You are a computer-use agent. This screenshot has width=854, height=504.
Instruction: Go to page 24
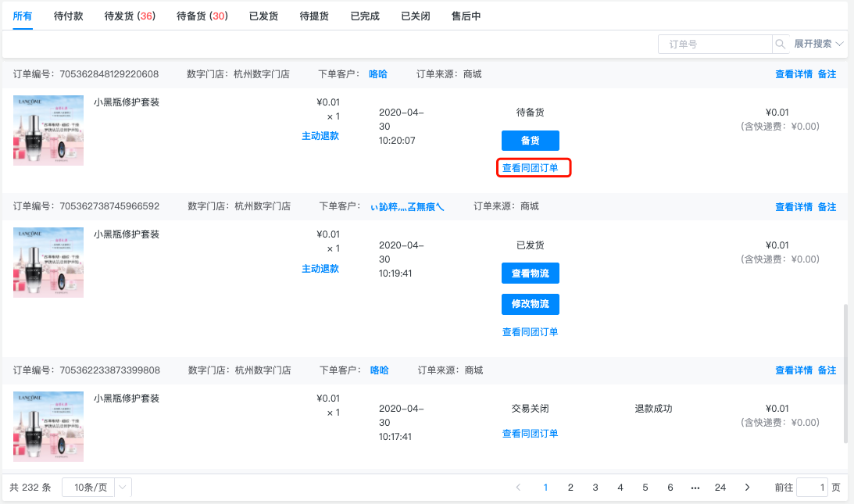pyautogui.click(x=720, y=487)
